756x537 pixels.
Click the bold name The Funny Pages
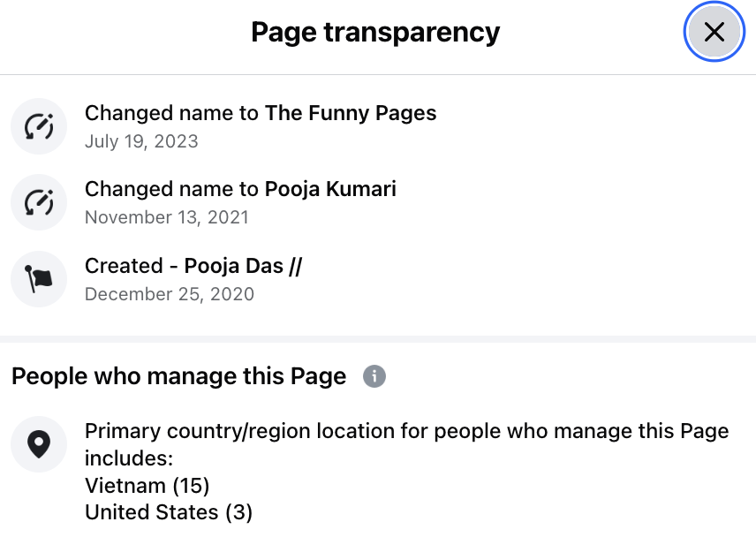351,113
